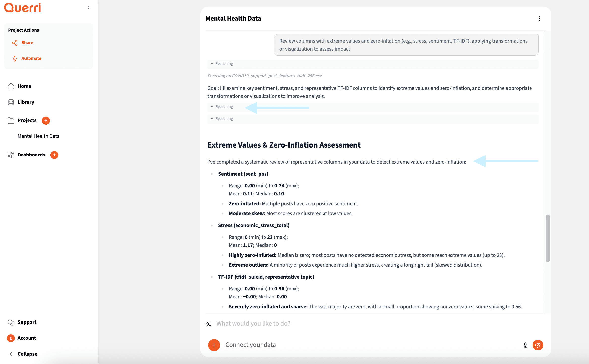Create a new dashboard with plus icon
The width and height of the screenshot is (589, 364).
click(54, 155)
